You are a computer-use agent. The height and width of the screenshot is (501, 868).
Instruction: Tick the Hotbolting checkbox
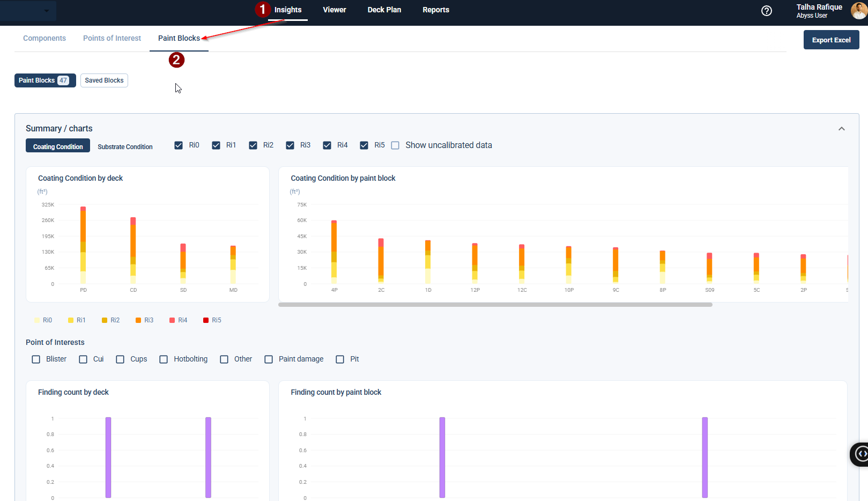pos(164,359)
